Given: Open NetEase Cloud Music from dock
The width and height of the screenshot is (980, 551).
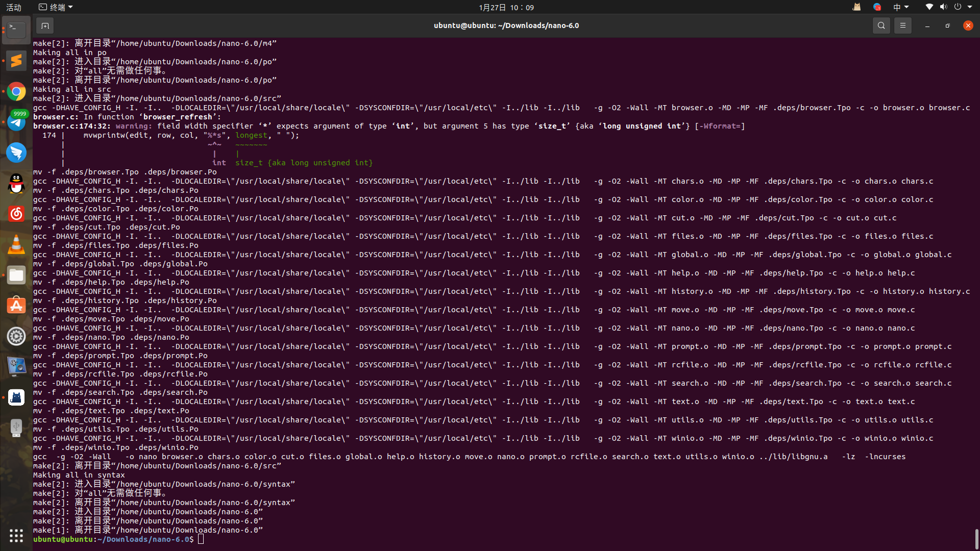Looking at the screenshot, I should point(16,214).
